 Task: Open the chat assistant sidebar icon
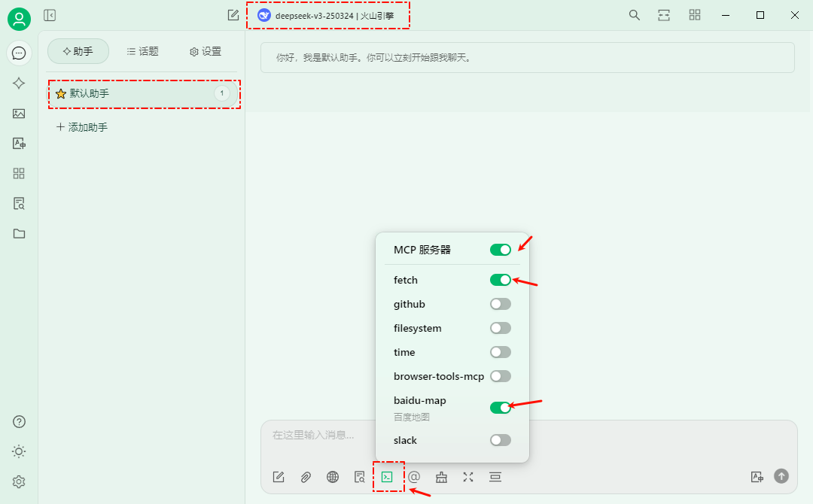pos(19,53)
